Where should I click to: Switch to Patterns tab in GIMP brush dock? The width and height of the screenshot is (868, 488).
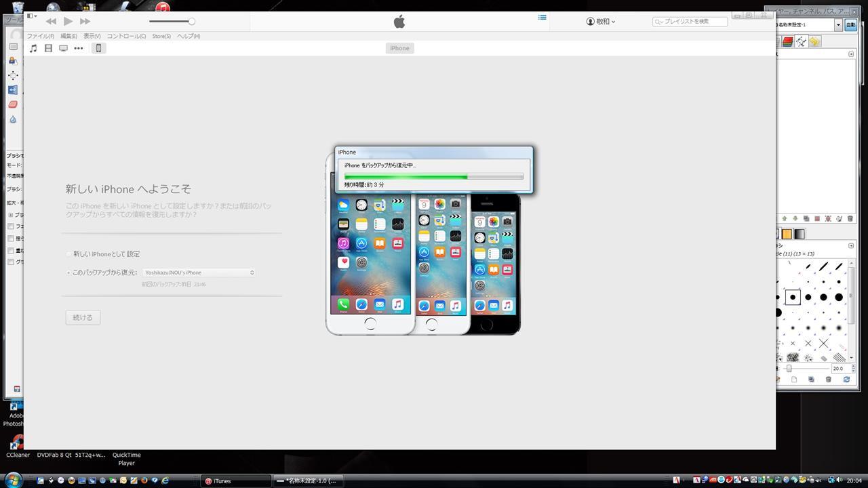click(x=787, y=234)
